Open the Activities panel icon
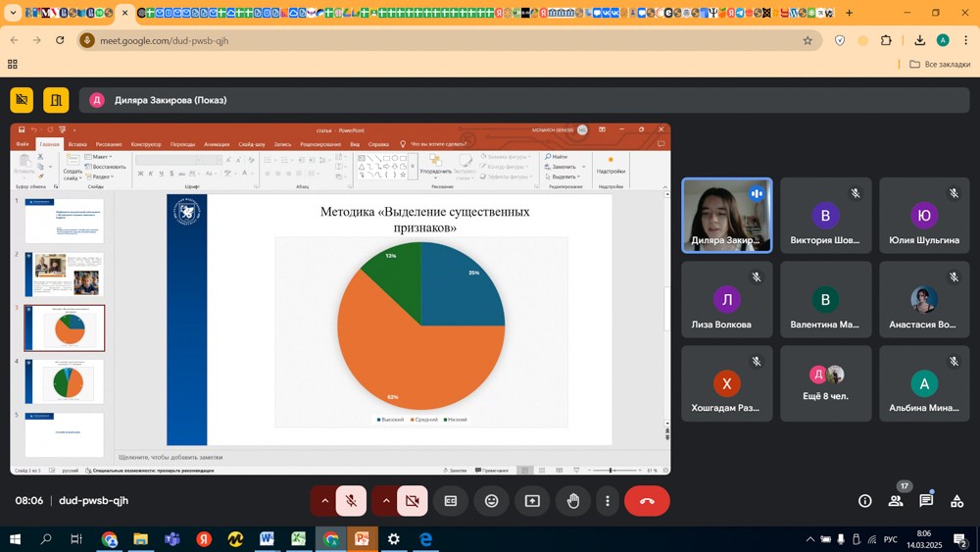The height and width of the screenshot is (552, 980). coord(957,501)
